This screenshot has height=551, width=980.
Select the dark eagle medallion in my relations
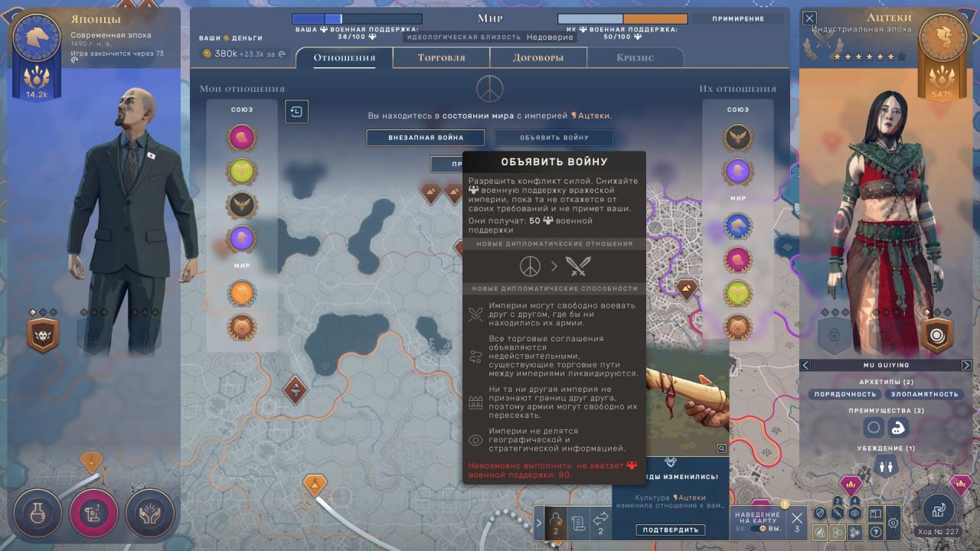(x=242, y=206)
